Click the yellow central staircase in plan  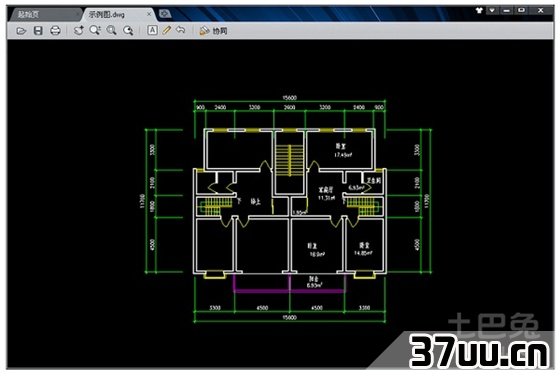(290, 160)
